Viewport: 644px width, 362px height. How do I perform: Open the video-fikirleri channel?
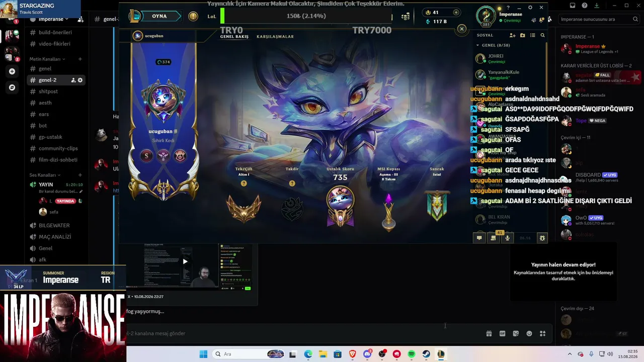(55, 44)
